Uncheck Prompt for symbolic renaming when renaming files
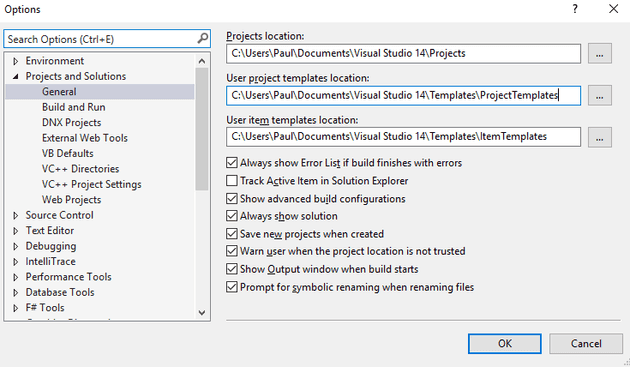630x367 pixels. (231, 287)
